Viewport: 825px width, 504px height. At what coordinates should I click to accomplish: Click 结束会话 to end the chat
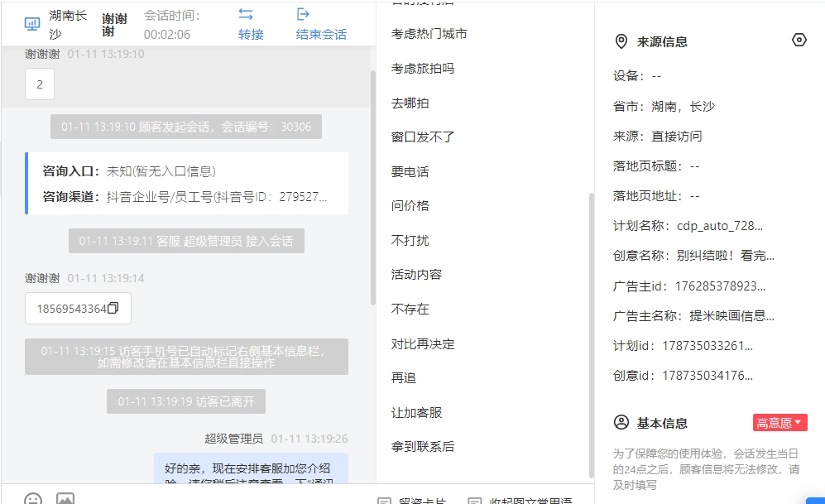click(x=321, y=35)
